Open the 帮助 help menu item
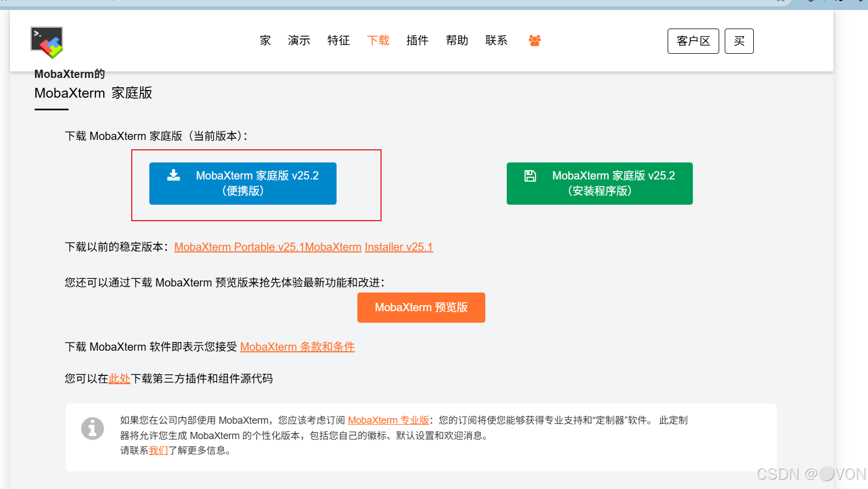868x489 pixels. [x=457, y=41]
